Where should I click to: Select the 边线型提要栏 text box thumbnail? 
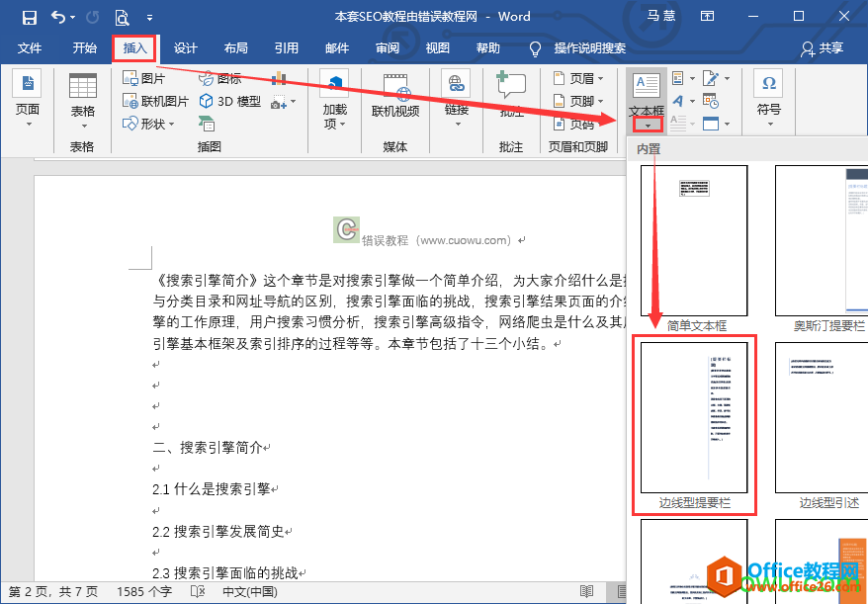(694, 425)
